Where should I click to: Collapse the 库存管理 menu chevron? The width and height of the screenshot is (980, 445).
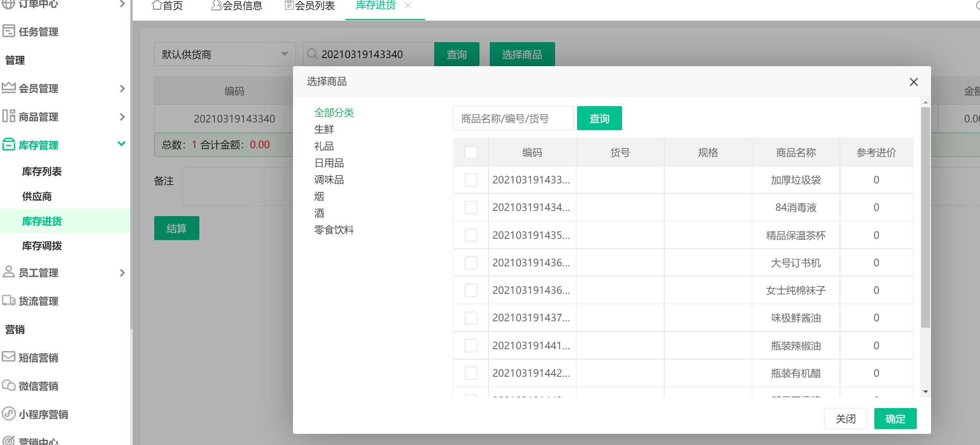click(x=122, y=144)
